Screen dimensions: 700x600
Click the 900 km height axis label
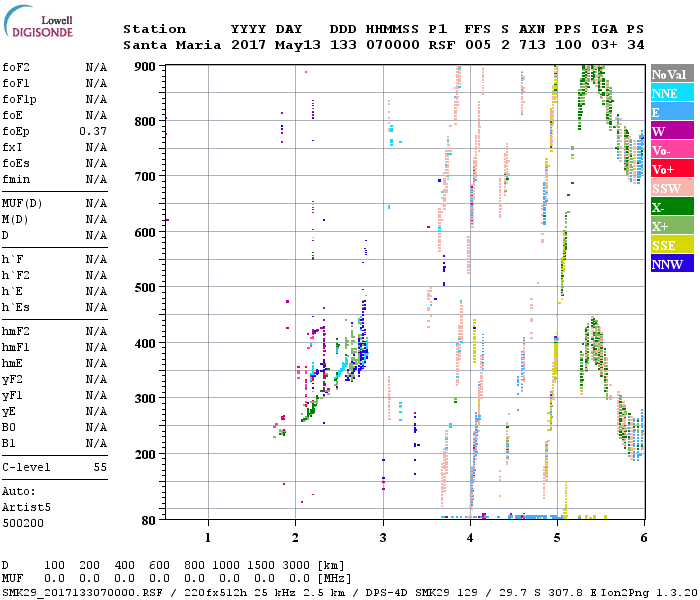tap(145, 67)
